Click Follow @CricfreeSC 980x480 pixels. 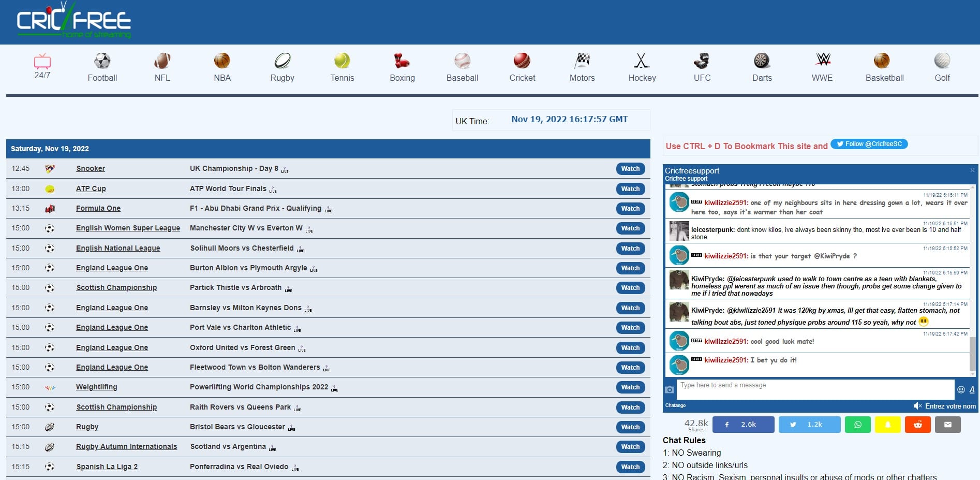[870, 144]
